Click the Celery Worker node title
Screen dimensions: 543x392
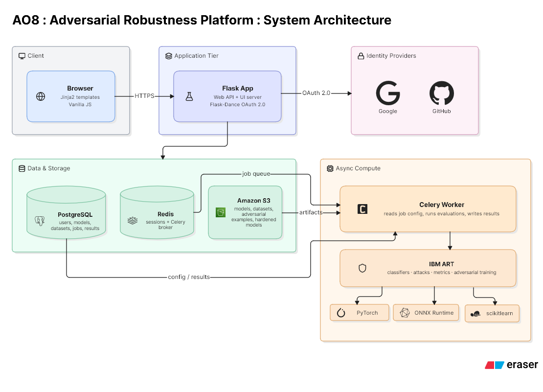tap(442, 205)
